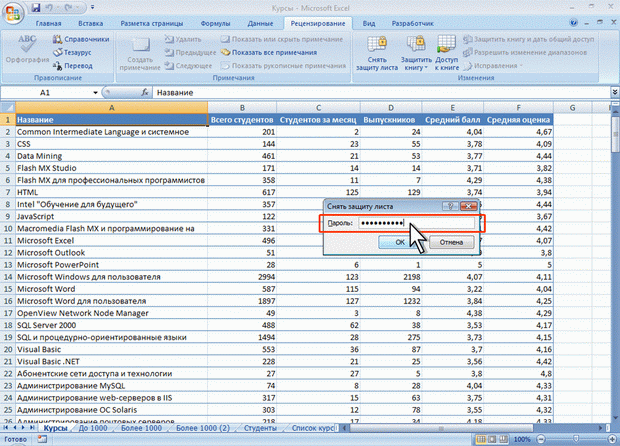
Task: Open the Перевод translate tool
Action: coord(73,66)
